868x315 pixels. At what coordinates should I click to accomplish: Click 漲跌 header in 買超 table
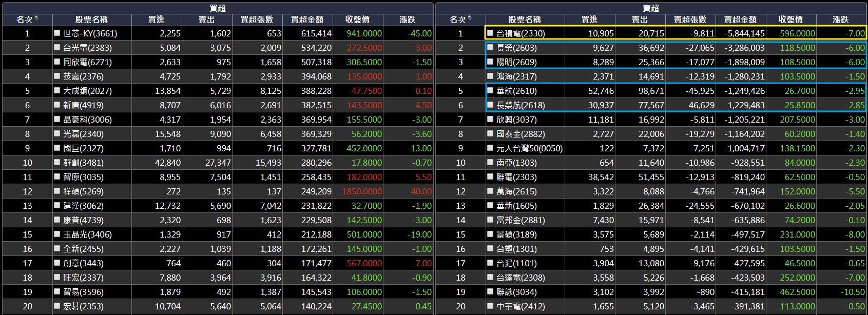click(x=408, y=19)
